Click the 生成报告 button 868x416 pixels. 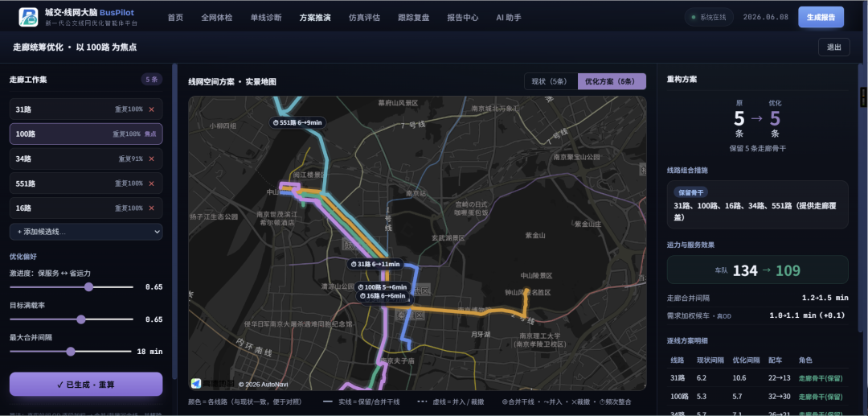point(821,17)
